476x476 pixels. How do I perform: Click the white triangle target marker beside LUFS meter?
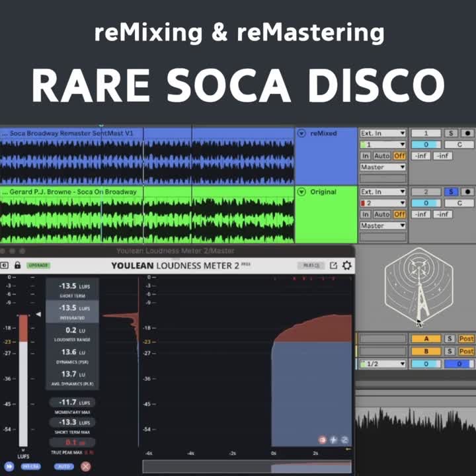[x=38, y=314]
